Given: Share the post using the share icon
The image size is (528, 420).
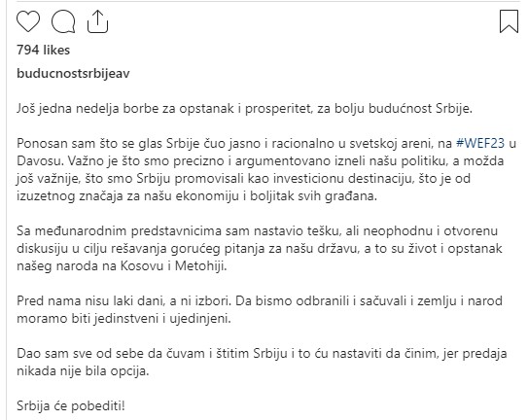Looking at the screenshot, I should click(x=97, y=21).
